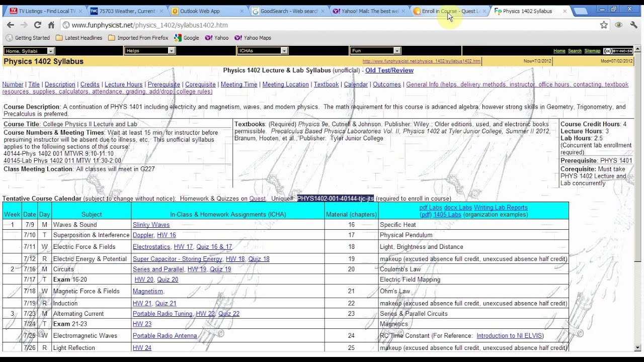Open a new browser tab
The height and width of the screenshot is (362, 644).
pyautogui.click(x=582, y=11)
